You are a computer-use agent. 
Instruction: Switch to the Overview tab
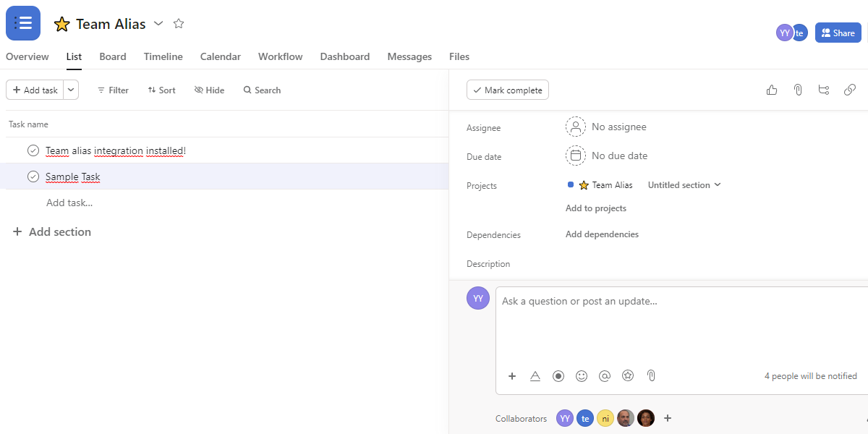(27, 56)
